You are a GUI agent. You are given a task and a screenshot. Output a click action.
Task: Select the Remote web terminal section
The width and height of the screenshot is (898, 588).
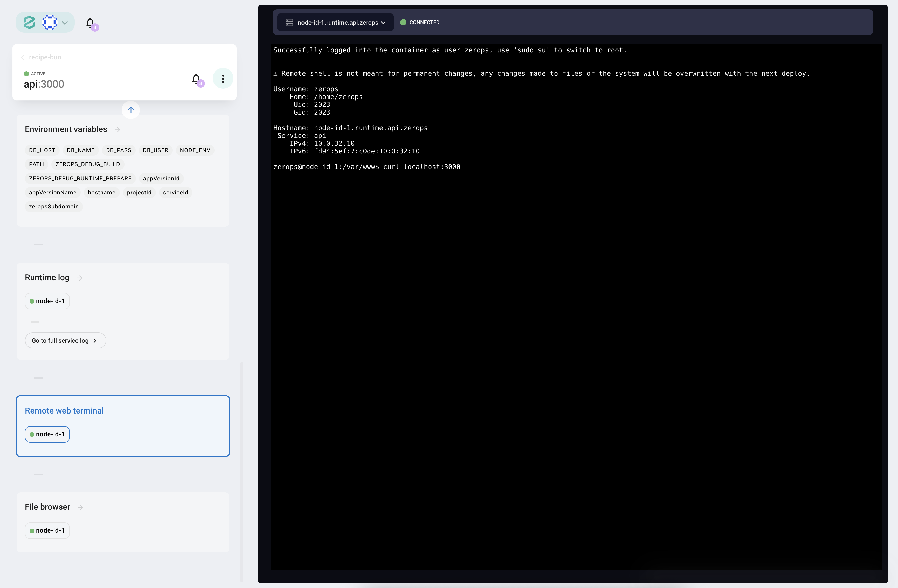(x=64, y=411)
